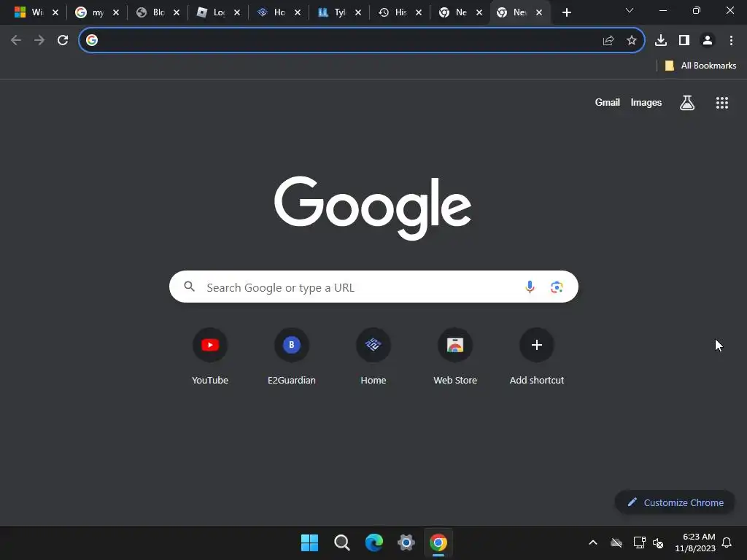Open the notification bell in taskbar
This screenshot has height=560, width=747.
click(x=727, y=542)
